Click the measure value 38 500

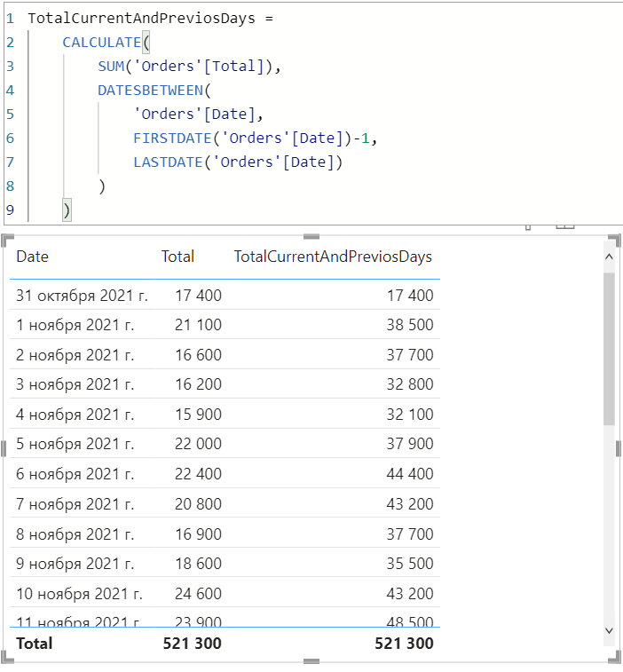410,325
